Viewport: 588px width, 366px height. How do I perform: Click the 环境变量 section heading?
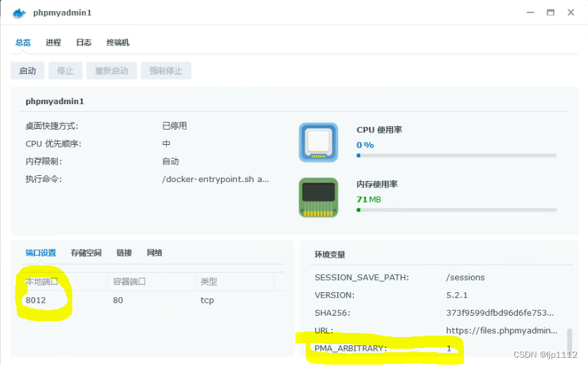pyautogui.click(x=330, y=254)
